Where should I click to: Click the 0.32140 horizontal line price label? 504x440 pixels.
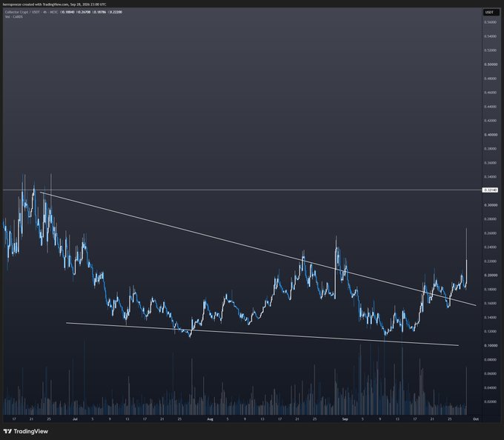pyautogui.click(x=491, y=190)
